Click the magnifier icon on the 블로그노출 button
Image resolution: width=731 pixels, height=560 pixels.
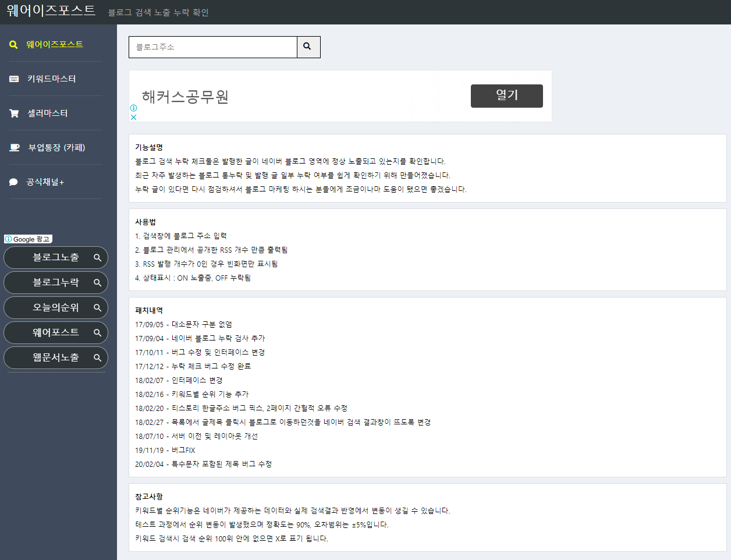98,257
